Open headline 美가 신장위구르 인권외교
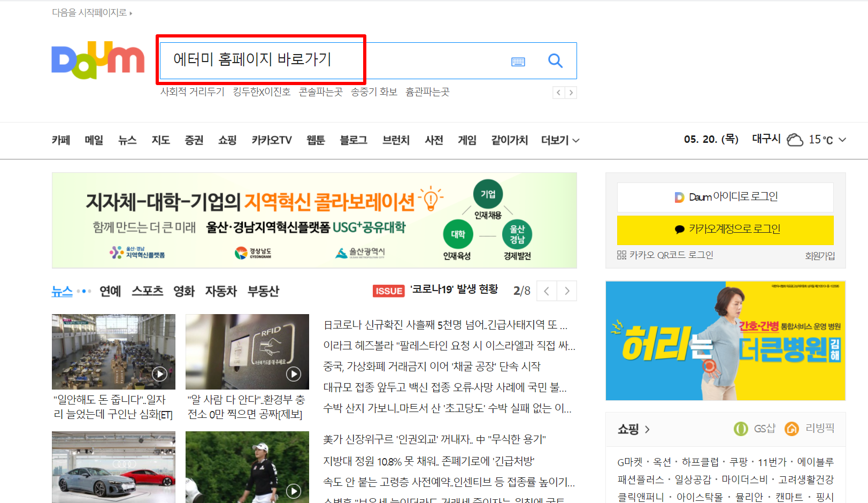This screenshot has width=868, height=503. (x=434, y=439)
